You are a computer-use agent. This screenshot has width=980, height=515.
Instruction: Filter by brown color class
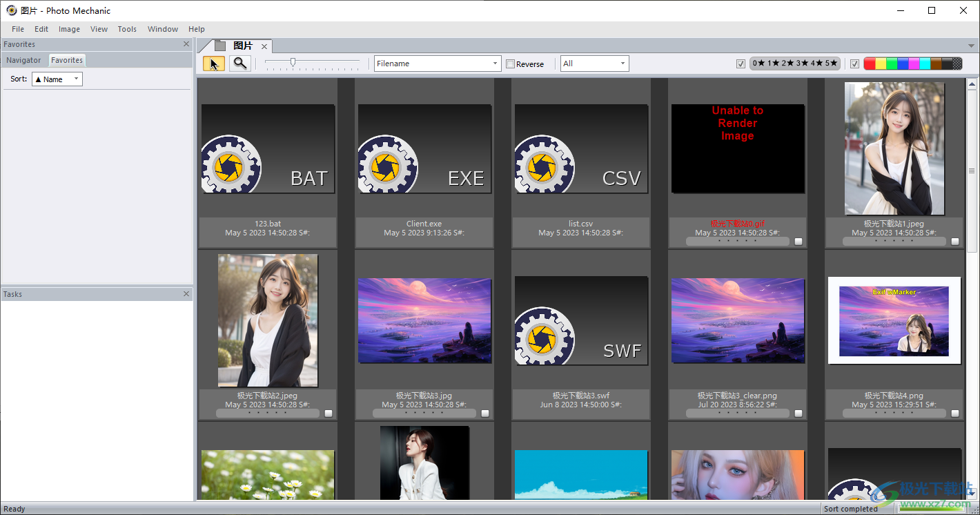click(936, 64)
